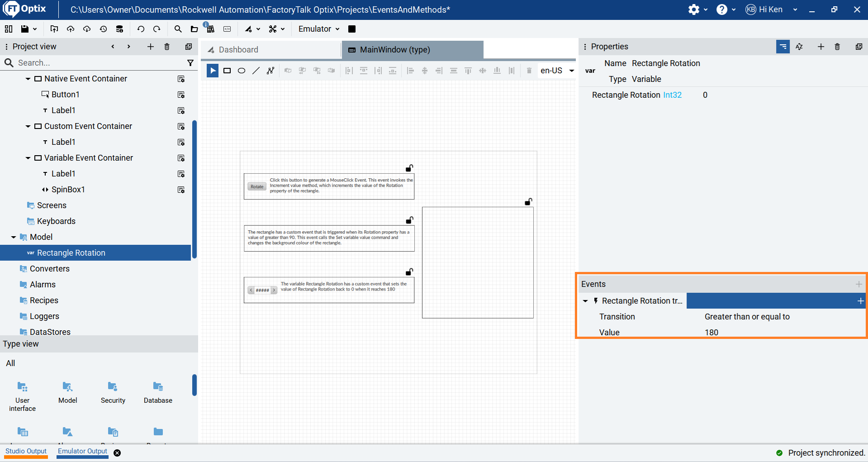Screen dimensions: 868x462
Task: Collapse the Rectangle Rotation event row
Action: 585,301
